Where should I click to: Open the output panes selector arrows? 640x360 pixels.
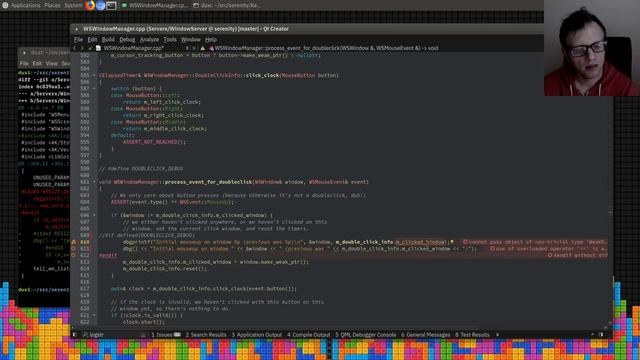pos(497,335)
